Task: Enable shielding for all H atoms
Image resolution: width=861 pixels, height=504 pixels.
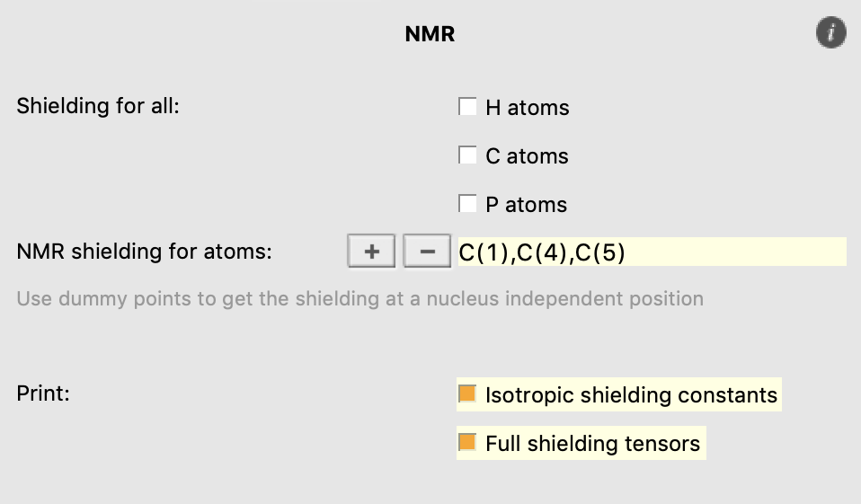Action: [x=467, y=107]
